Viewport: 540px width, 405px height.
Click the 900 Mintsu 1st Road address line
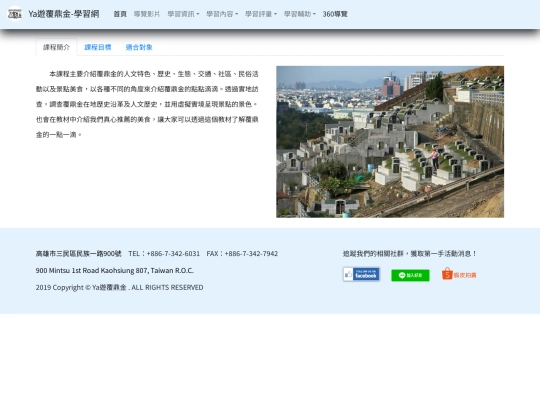115,271
